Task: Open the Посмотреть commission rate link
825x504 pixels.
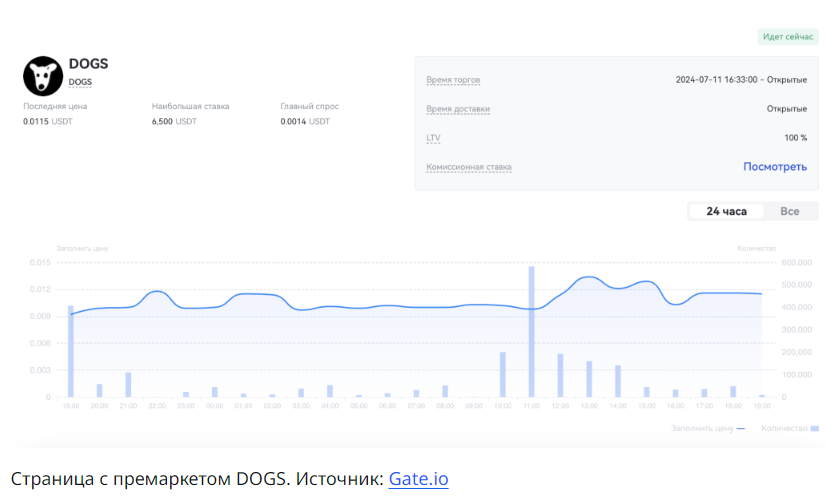Action: pyautogui.click(x=774, y=167)
